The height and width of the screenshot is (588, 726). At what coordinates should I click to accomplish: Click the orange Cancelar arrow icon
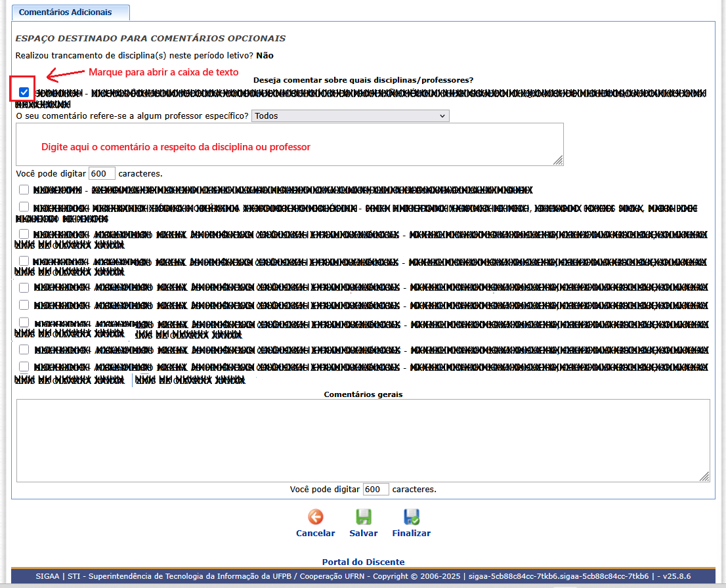(x=316, y=516)
